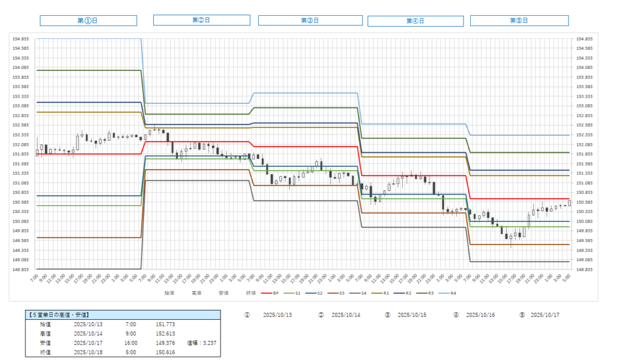Viewport: 622px width, 364px height.
Task: Click the 終値 legend label
Action: 251,293
